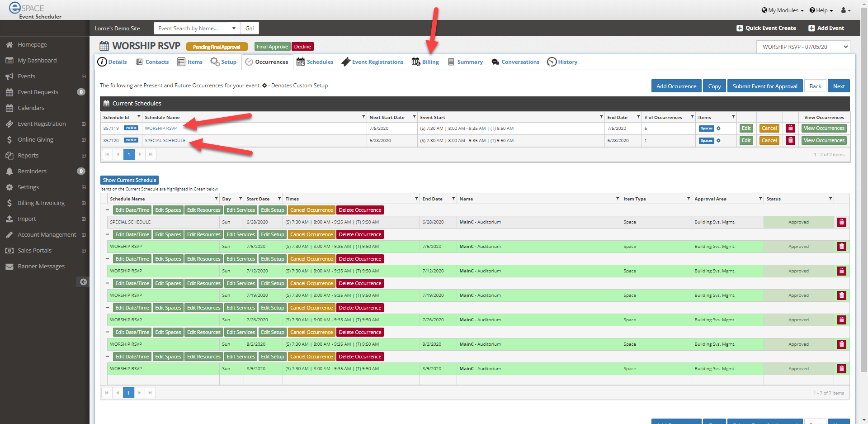Click vertical page scrollbar
The width and height of the screenshot is (868, 424).
pyautogui.click(x=864, y=190)
